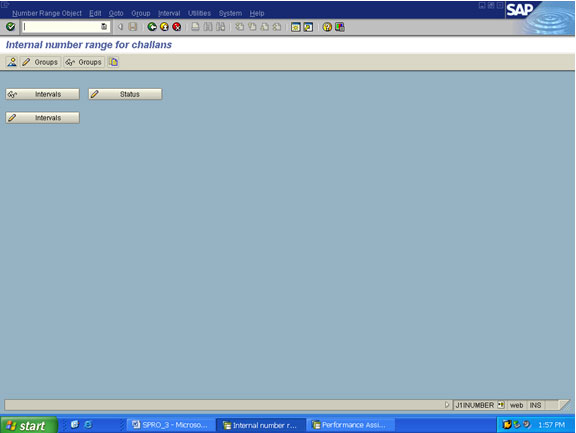The image size is (576, 433).
Task: Click the Overview icon beside Groups
Action: tap(114, 62)
